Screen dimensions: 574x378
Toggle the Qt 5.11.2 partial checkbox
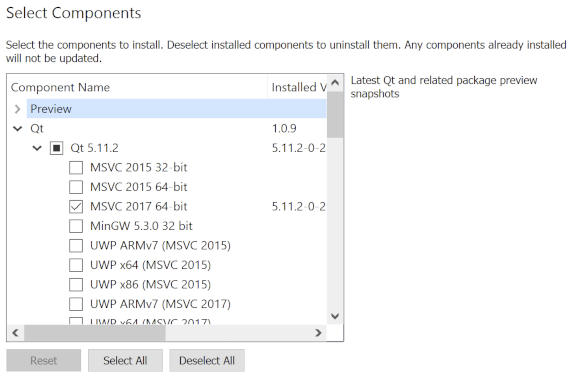pos(56,148)
